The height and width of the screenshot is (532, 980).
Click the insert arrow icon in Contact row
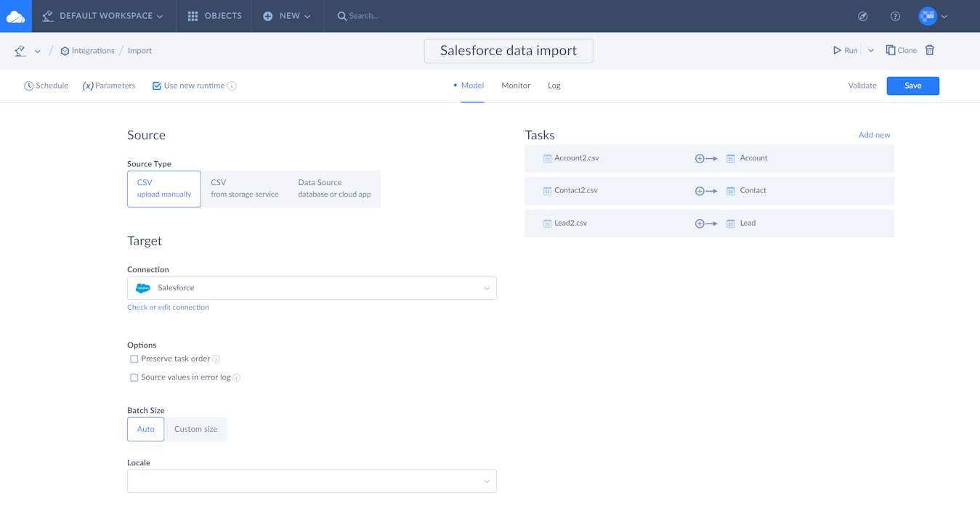pos(706,191)
